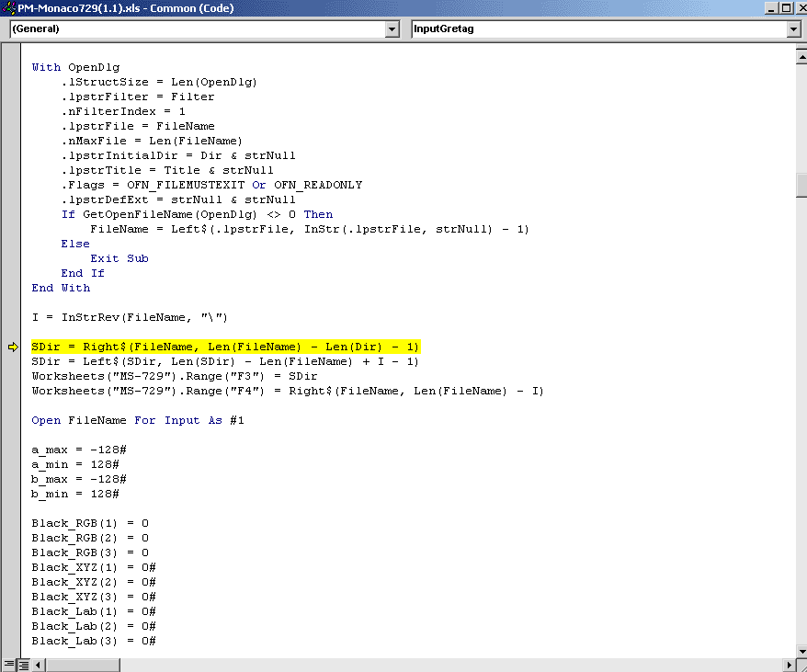Click the 'Black_XYZ(1) = 0#' line

pyautogui.click(x=94, y=567)
